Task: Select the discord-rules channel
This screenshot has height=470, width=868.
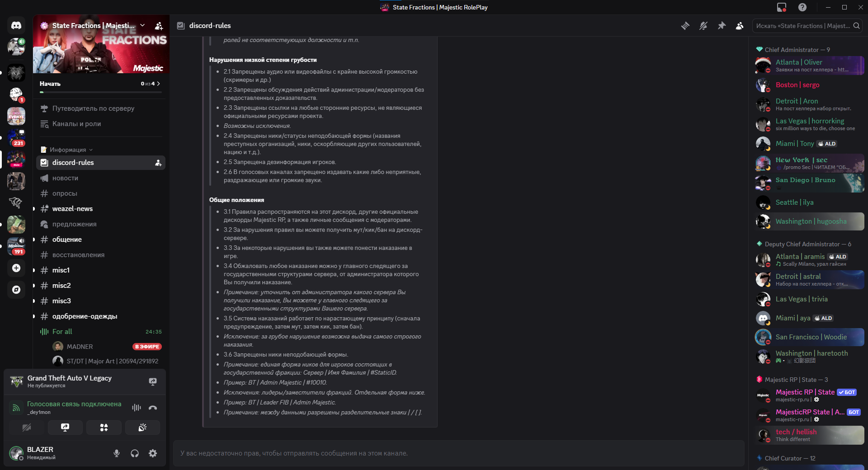Action: coord(101,163)
